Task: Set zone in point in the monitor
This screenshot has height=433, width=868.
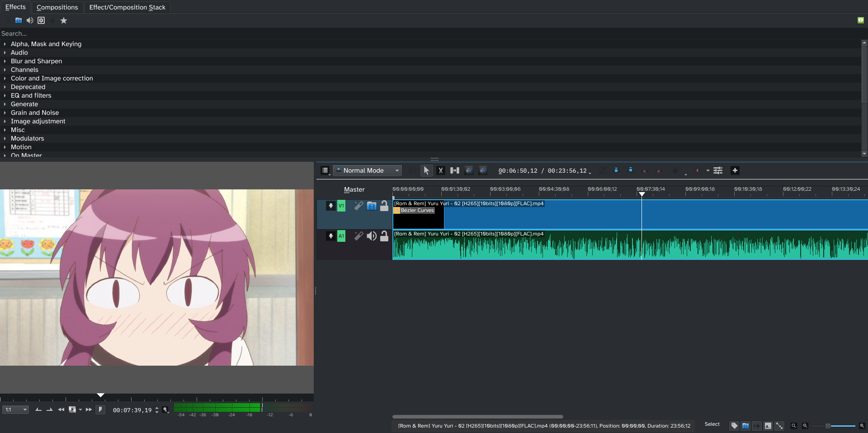Action: [38, 409]
